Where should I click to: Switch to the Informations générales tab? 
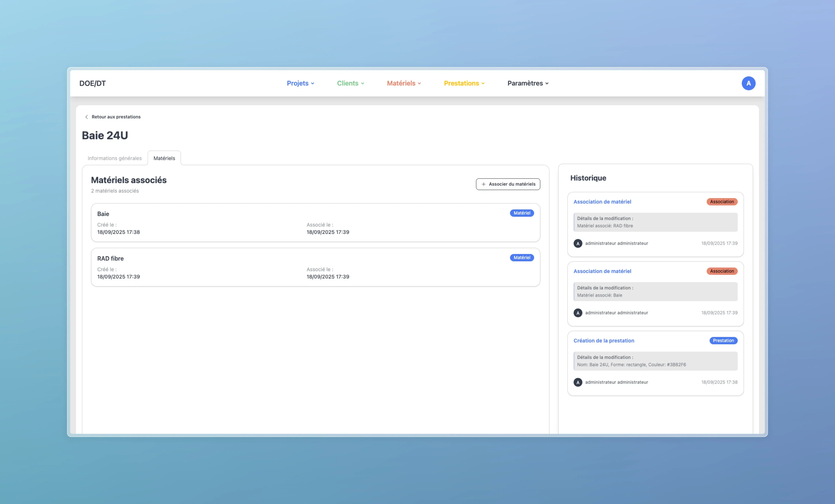coord(115,158)
